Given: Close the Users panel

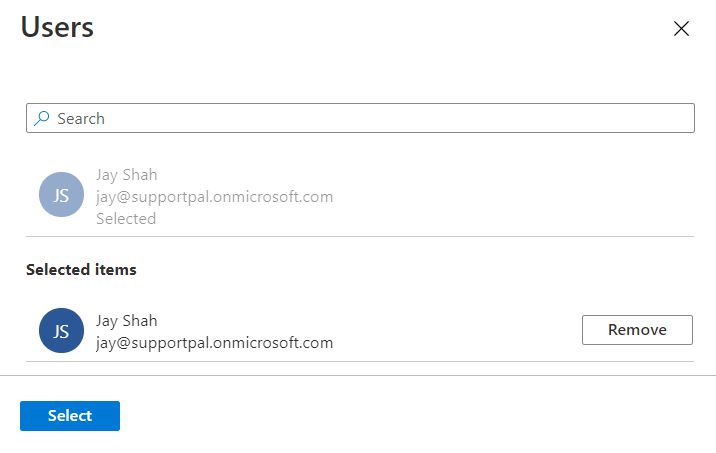Looking at the screenshot, I should pos(682,29).
